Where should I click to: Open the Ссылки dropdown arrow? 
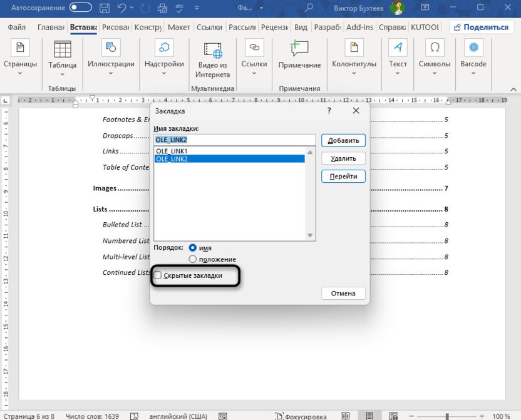(x=254, y=73)
